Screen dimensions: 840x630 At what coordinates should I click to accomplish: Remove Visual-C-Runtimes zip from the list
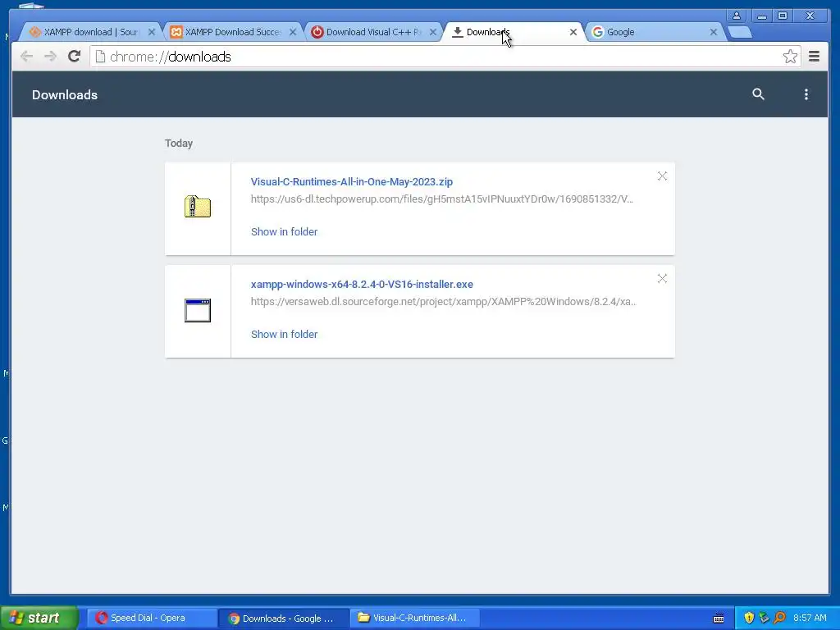tap(662, 176)
